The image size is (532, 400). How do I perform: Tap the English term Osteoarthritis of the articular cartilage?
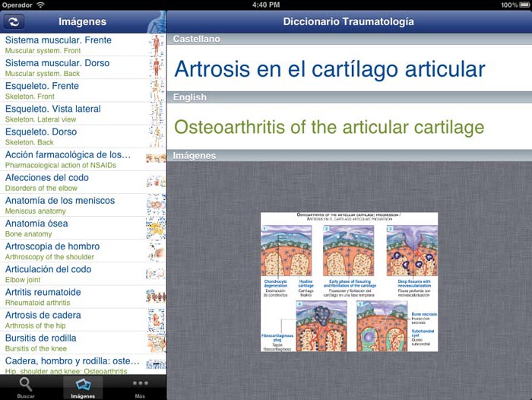(329, 127)
